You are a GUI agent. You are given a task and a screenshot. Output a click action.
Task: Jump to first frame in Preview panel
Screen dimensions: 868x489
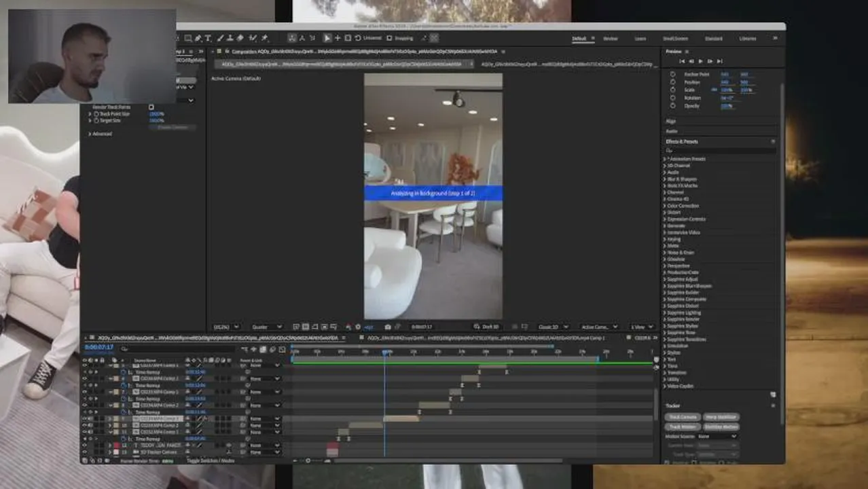tap(682, 61)
